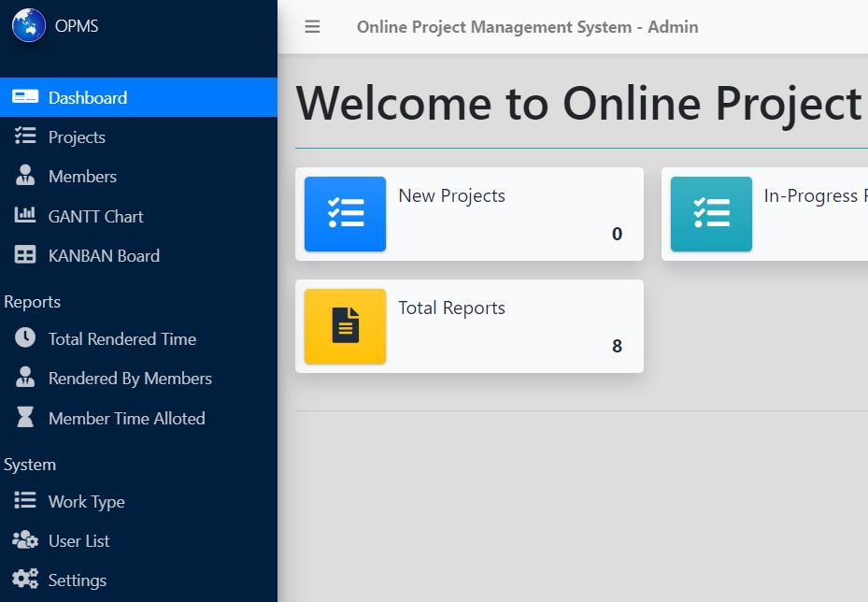This screenshot has height=602, width=868.
Task: Open Rendered By Members report
Action: click(x=130, y=379)
